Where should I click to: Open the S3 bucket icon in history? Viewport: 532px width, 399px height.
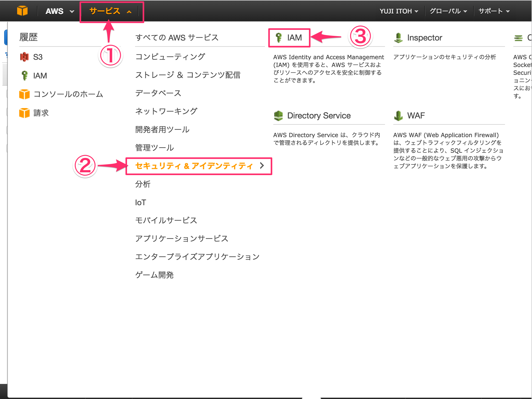click(24, 57)
